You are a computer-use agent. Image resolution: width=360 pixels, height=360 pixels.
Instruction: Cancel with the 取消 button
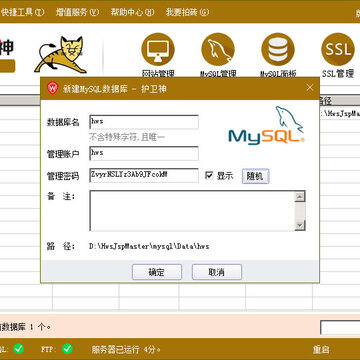coord(217,272)
